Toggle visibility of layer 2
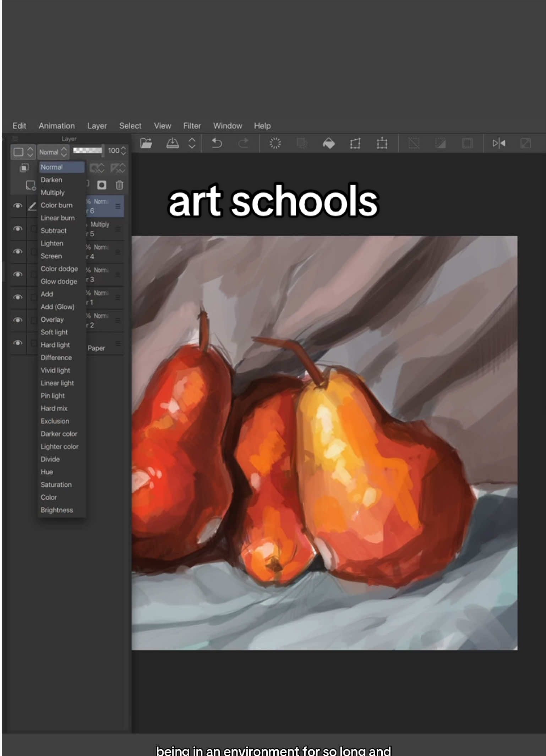The image size is (546, 756). click(18, 320)
